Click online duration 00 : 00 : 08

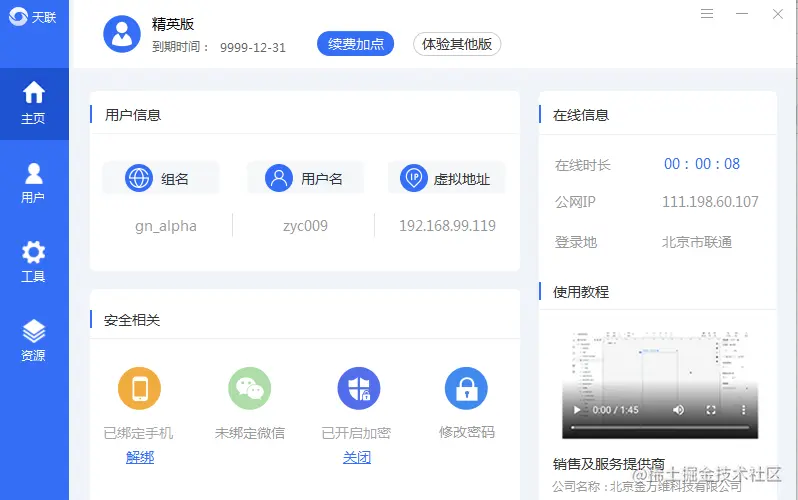[x=702, y=164]
